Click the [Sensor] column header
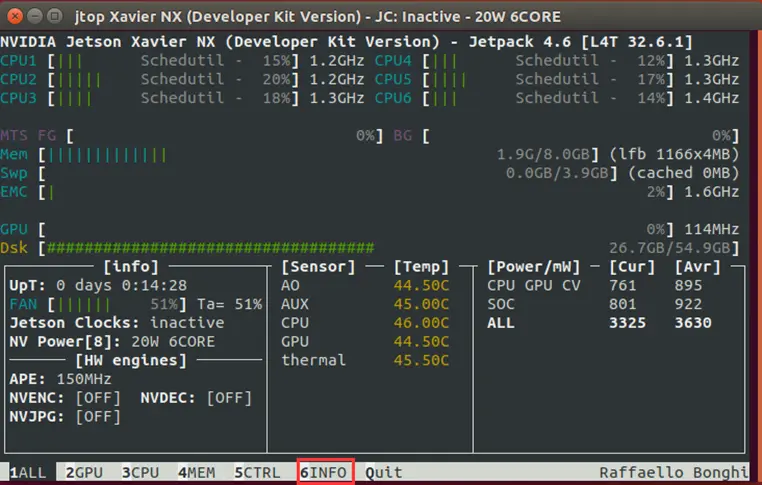 318,267
